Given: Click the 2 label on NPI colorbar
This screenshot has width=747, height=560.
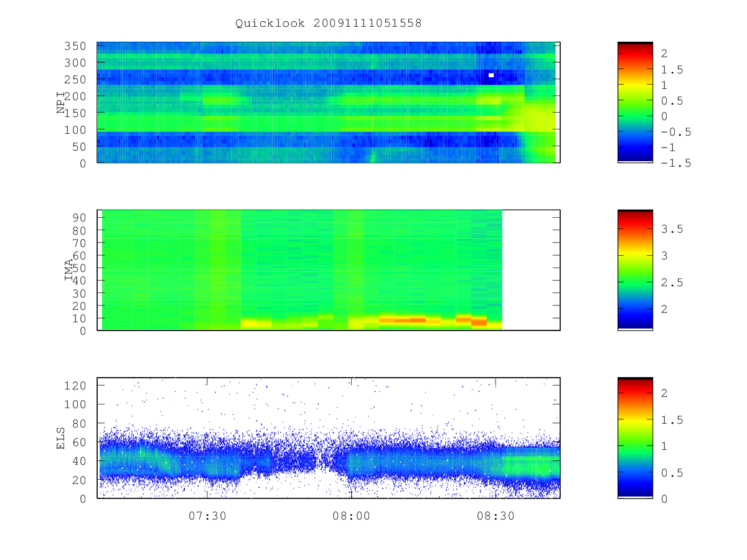Looking at the screenshot, I should (665, 54).
